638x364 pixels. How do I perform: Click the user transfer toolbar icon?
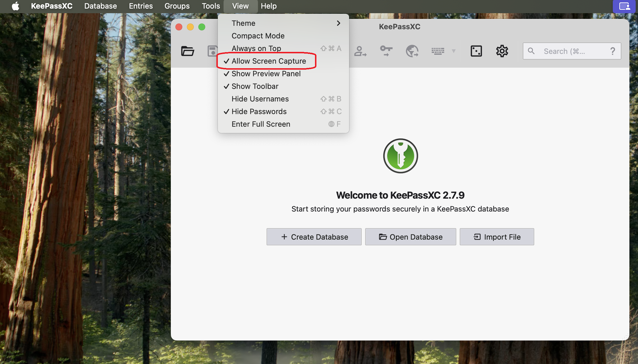[360, 51]
